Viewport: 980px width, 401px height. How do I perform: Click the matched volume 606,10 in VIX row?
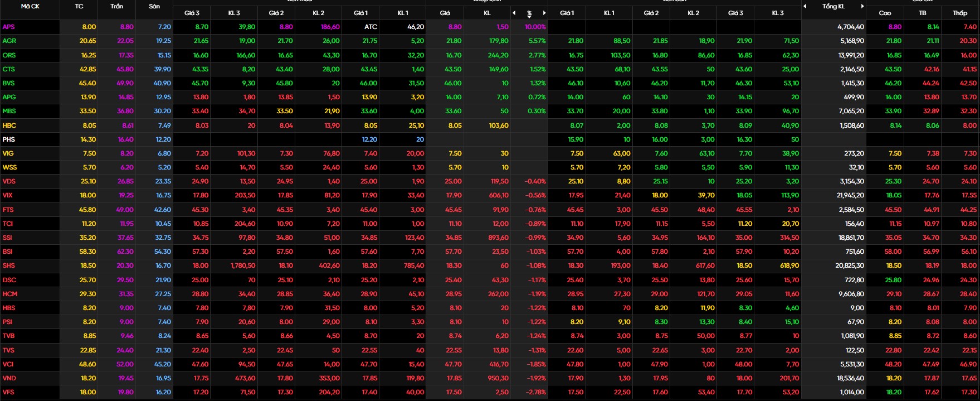coord(498,195)
